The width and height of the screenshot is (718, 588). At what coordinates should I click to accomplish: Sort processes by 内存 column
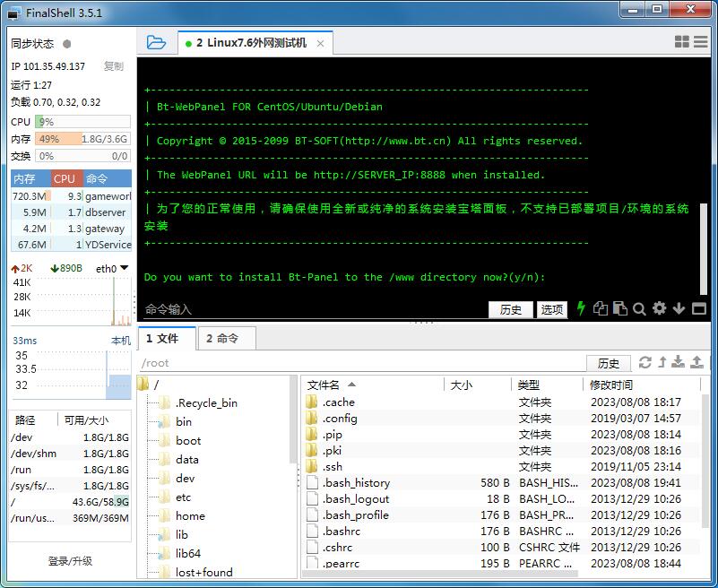point(30,178)
